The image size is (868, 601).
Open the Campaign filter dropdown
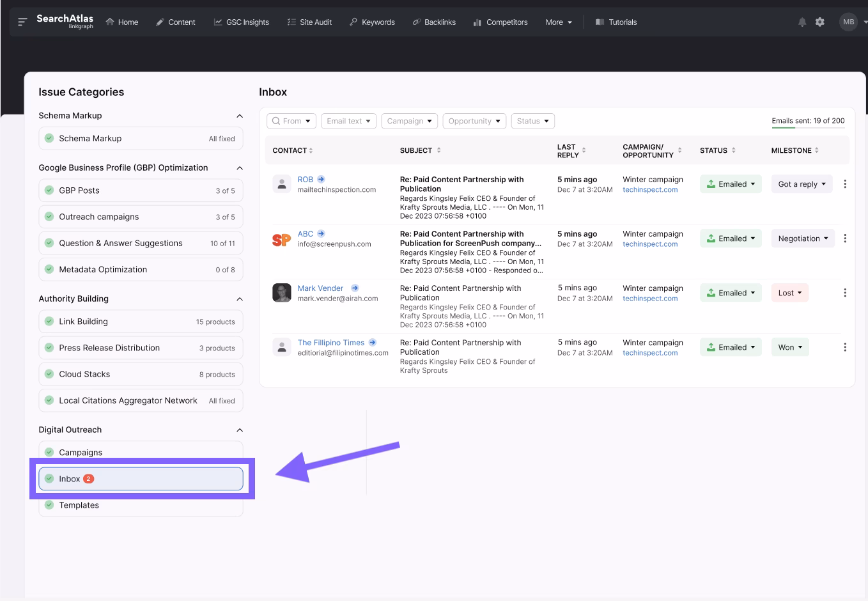[x=409, y=121]
